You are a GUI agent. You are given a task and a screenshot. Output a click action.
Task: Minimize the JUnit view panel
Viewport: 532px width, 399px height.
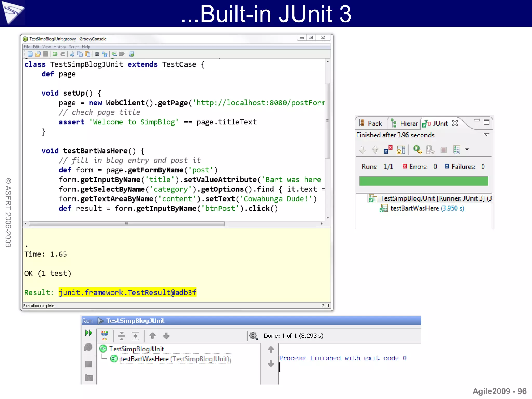tap(476, 121)
